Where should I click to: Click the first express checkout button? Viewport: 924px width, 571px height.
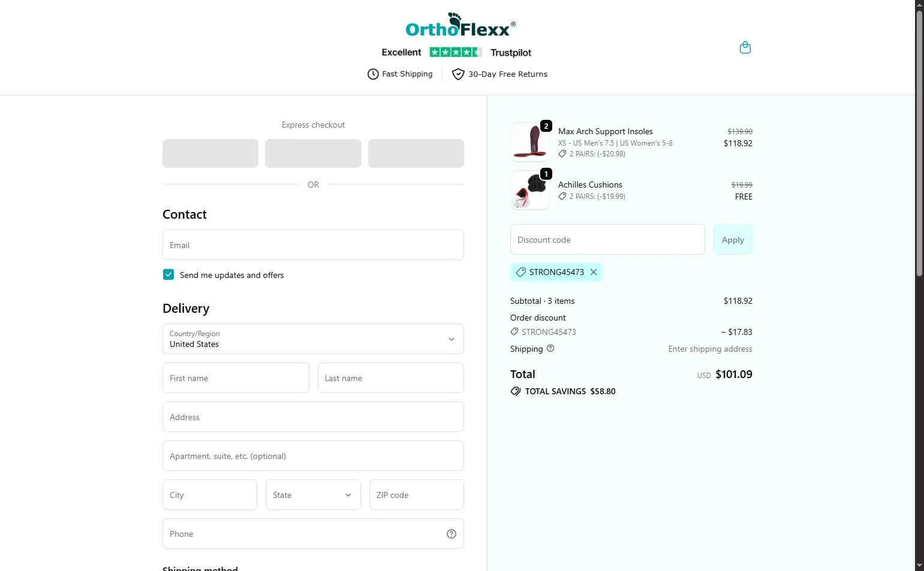[210, 153]
